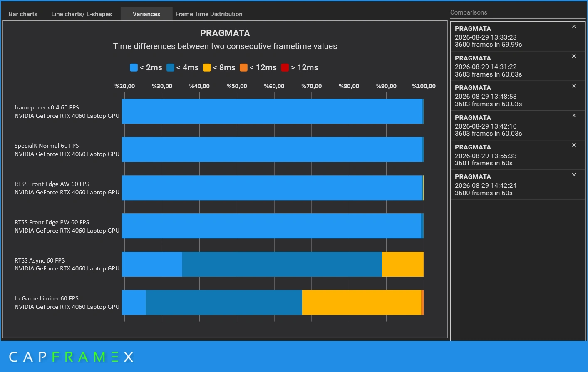Remove the 14:31:22 PRAGMATA comparison entry
The image size is (588, 372).
(x=574, y=56)
